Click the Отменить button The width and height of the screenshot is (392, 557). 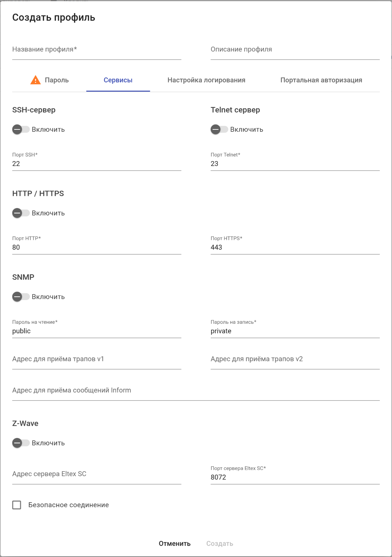coord(175,544)
